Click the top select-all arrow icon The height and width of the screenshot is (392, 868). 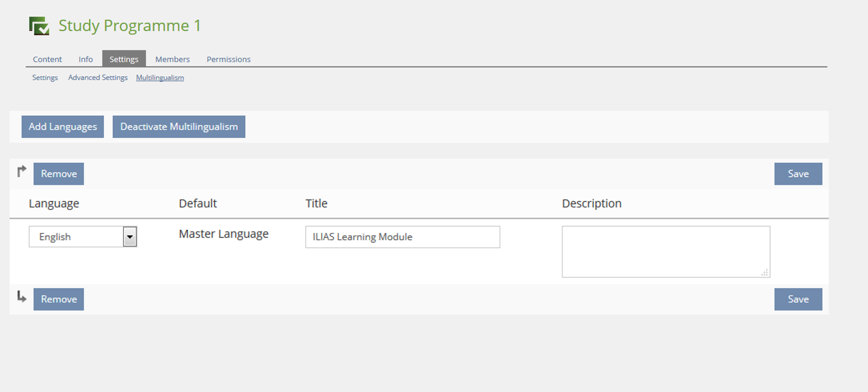(22, 171)
